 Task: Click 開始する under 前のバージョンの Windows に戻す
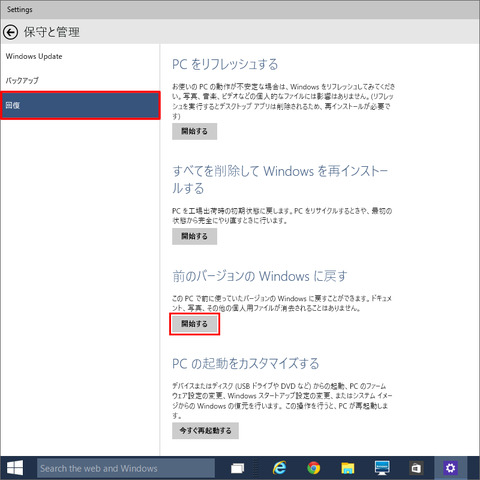pyautogui.click(x=194, y=324)
